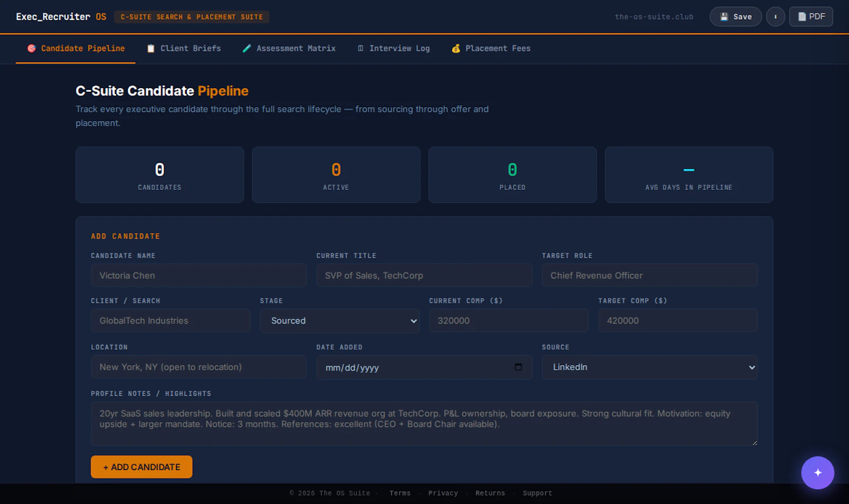The width and height of the screenshot is (849, 504).
Task: Click the Client / Search input field
Action: pos(171,320)
